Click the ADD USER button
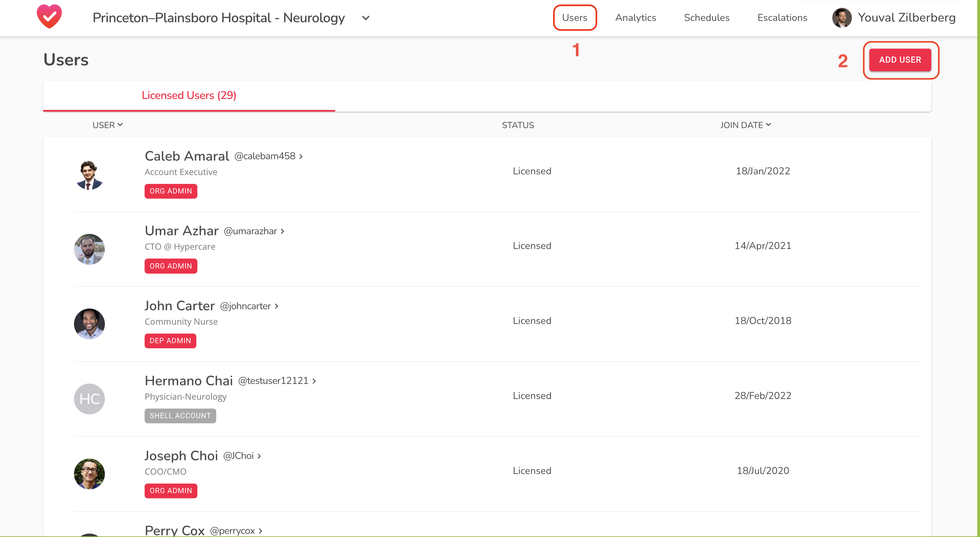980x537 pixels. (900, 60)
